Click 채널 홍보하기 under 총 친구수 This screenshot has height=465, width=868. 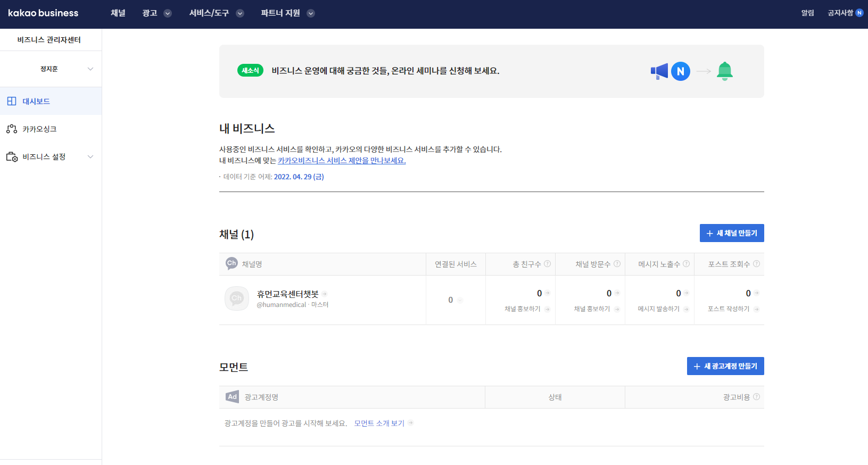point(523,309)
